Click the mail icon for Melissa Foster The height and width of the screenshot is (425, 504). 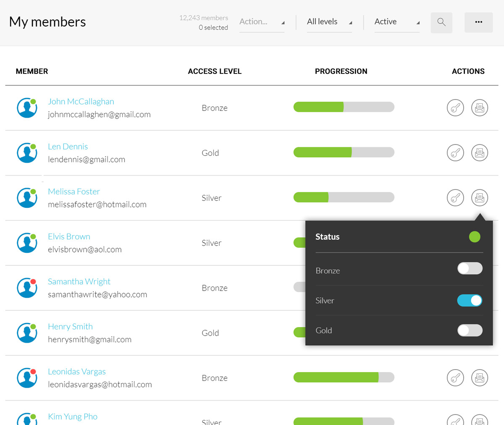480,198
